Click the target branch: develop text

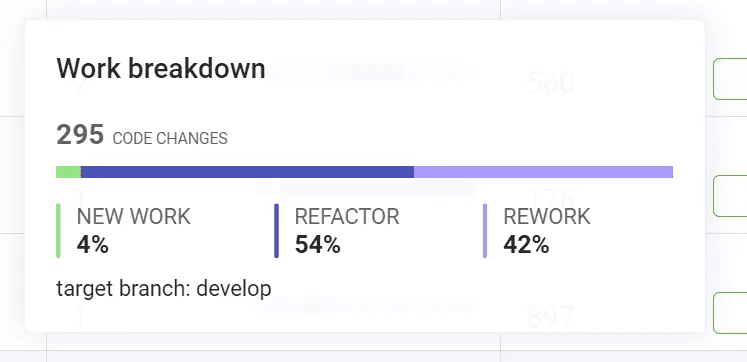164,289
